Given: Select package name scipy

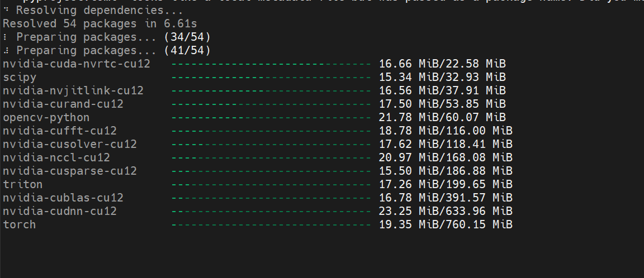Looking at the screenshot, I should 20,78.
